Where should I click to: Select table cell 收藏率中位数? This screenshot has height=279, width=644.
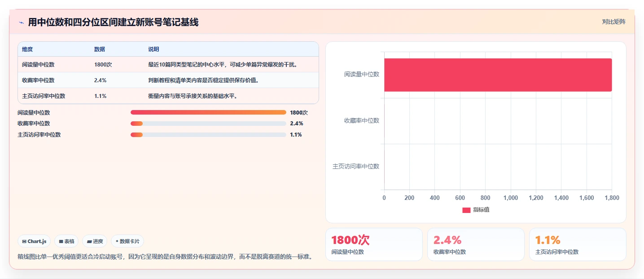click(38, 80)
